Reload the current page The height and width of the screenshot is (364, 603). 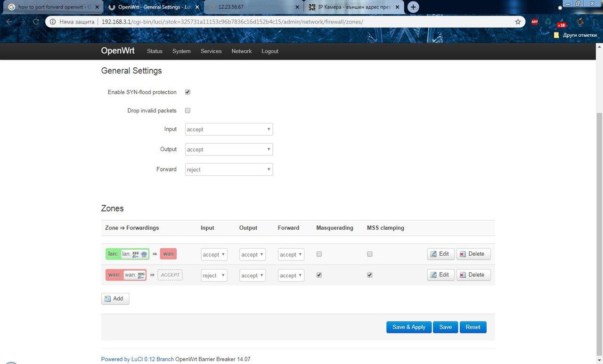click(x=36, y=22)
